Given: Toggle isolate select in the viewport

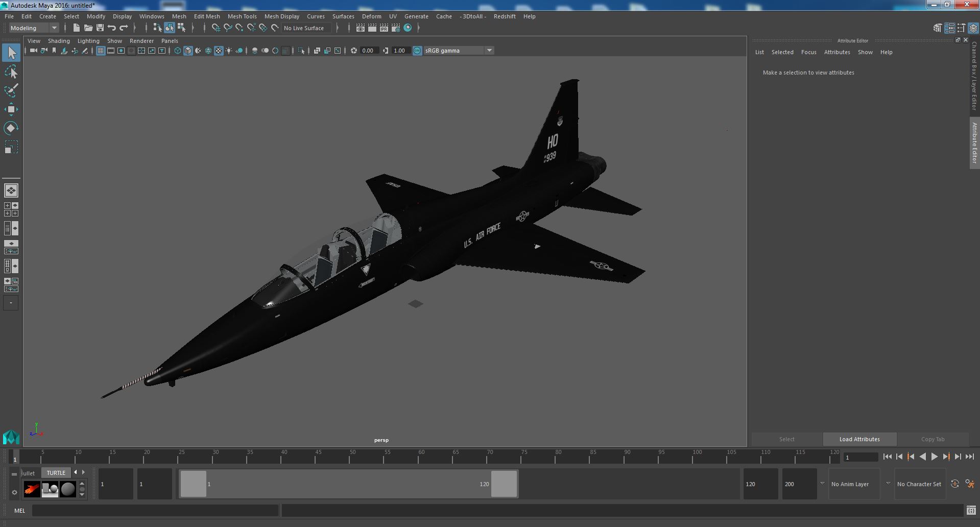Looking at the screenshot, I should coord(301,51).
